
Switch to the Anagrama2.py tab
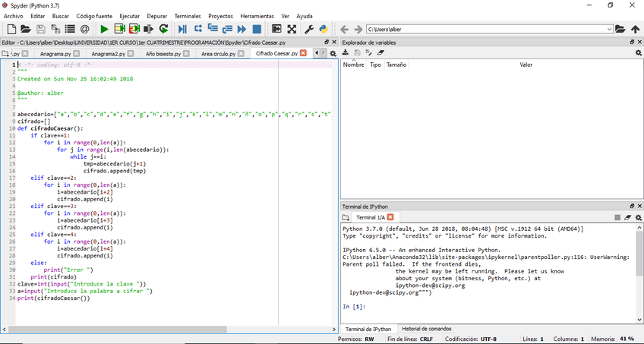108,54
